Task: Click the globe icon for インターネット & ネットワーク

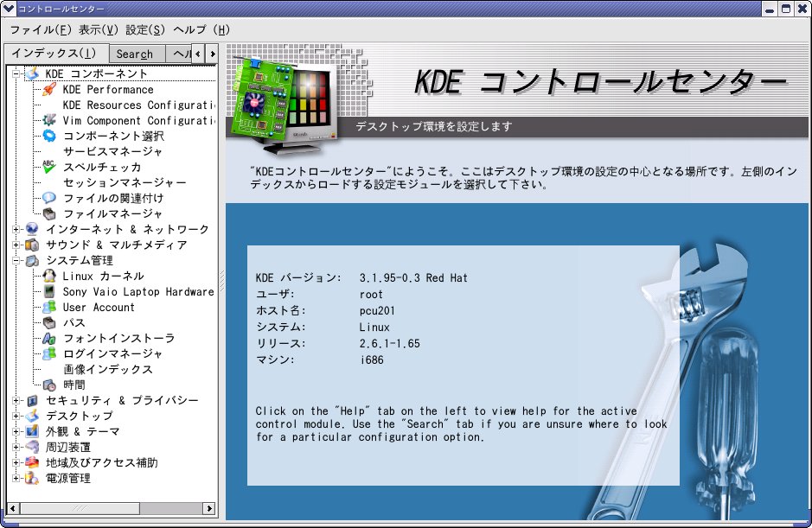Action: [x=32, y=229]
